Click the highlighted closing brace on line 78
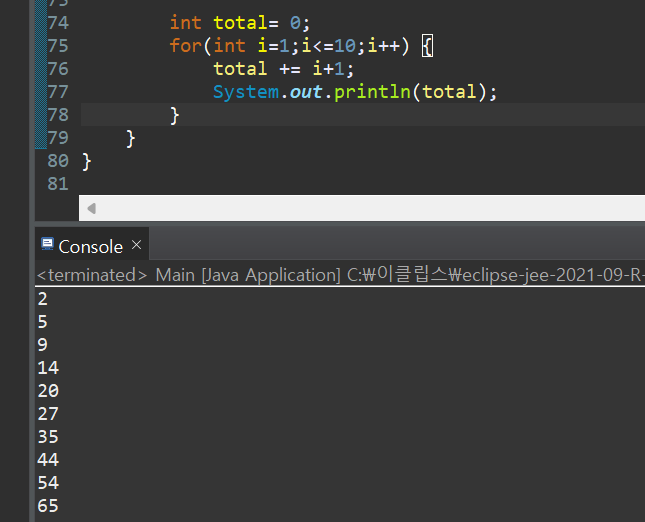This screenshot has width=645, height=522. pyautogui.click(x=175, y=115)
